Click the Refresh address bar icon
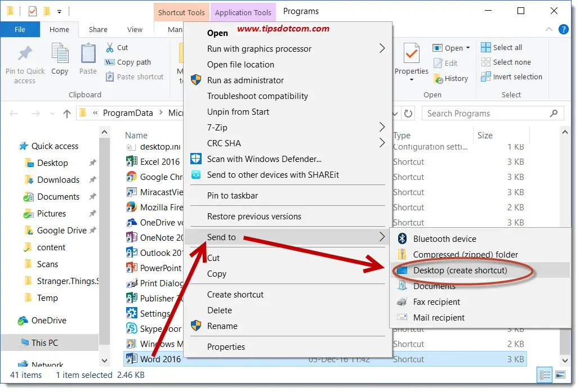The image size is (580, 392). 408,114
